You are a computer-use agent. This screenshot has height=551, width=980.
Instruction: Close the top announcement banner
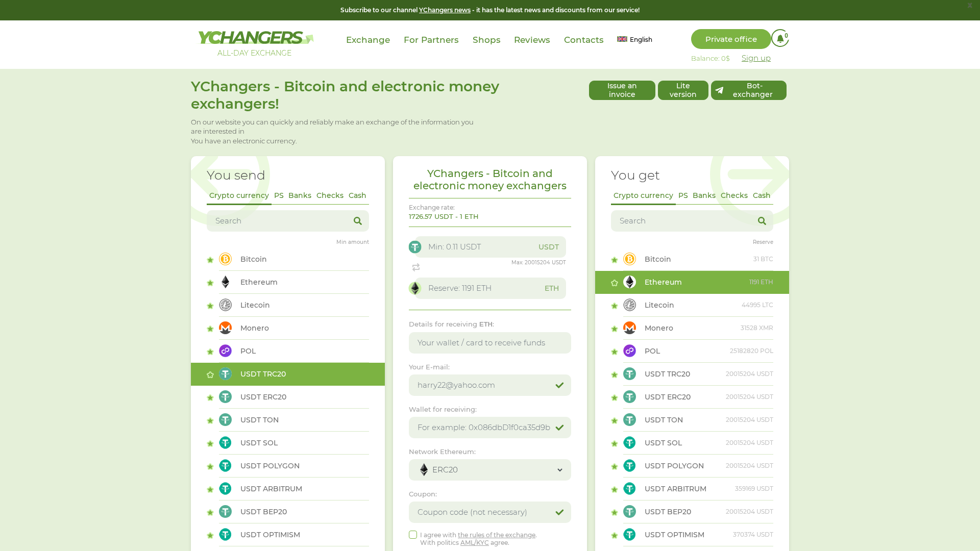[x=970, y=6]
